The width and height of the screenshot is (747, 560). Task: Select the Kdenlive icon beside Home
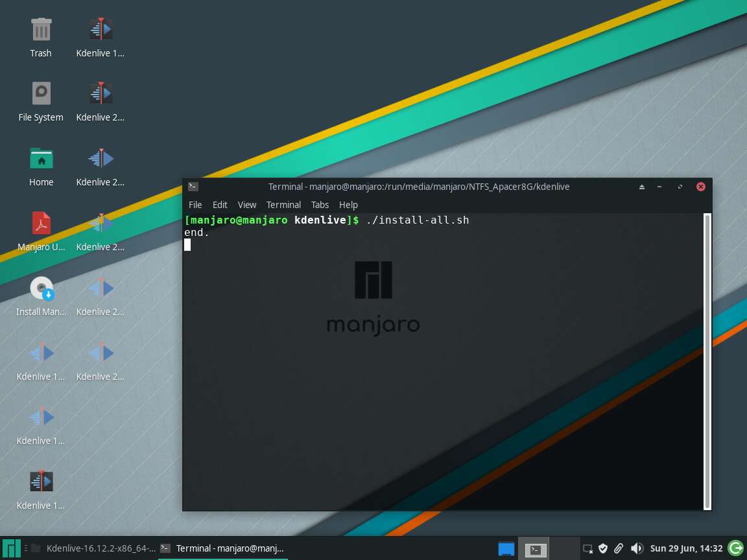click(x=101, y=158)
